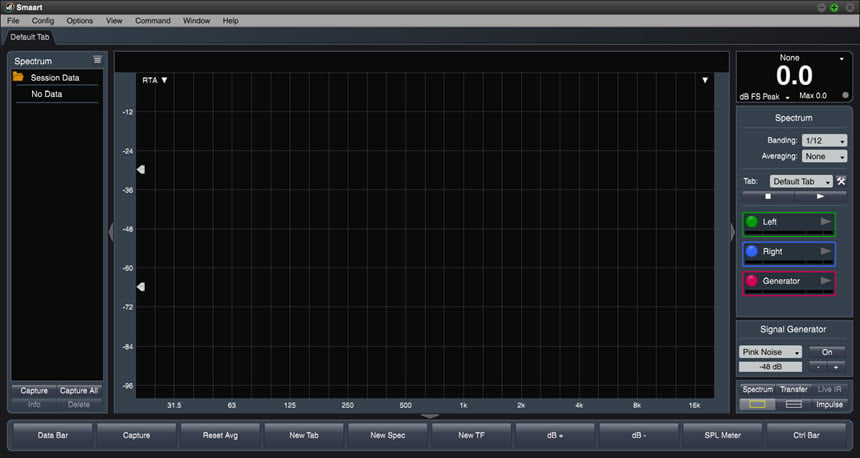Click the dB - button

click(639, 435)
